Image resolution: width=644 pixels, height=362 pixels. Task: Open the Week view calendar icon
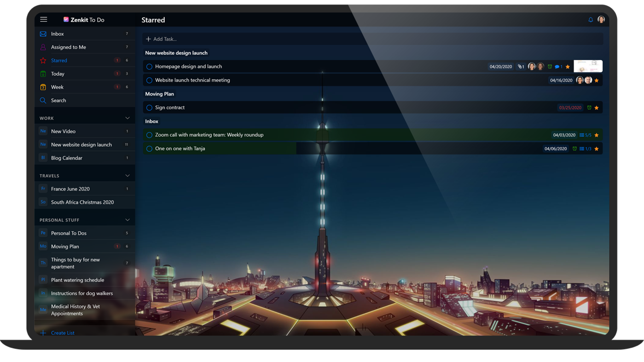pos(43,86)
